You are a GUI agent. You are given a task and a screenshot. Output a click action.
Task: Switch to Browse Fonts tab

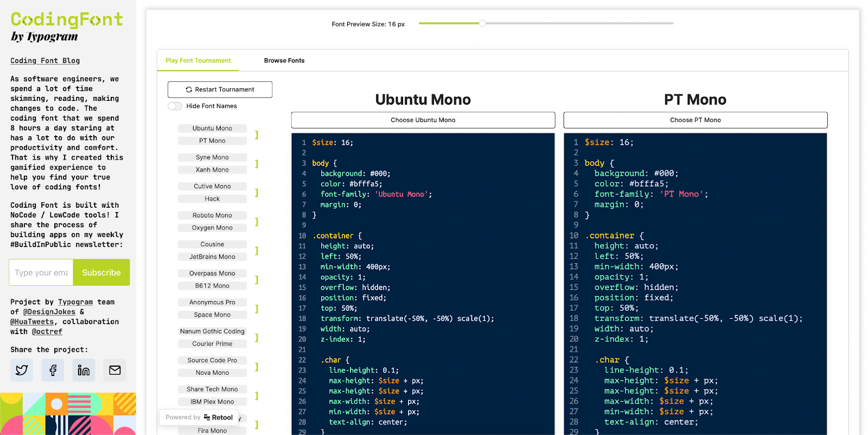[284, 61]
